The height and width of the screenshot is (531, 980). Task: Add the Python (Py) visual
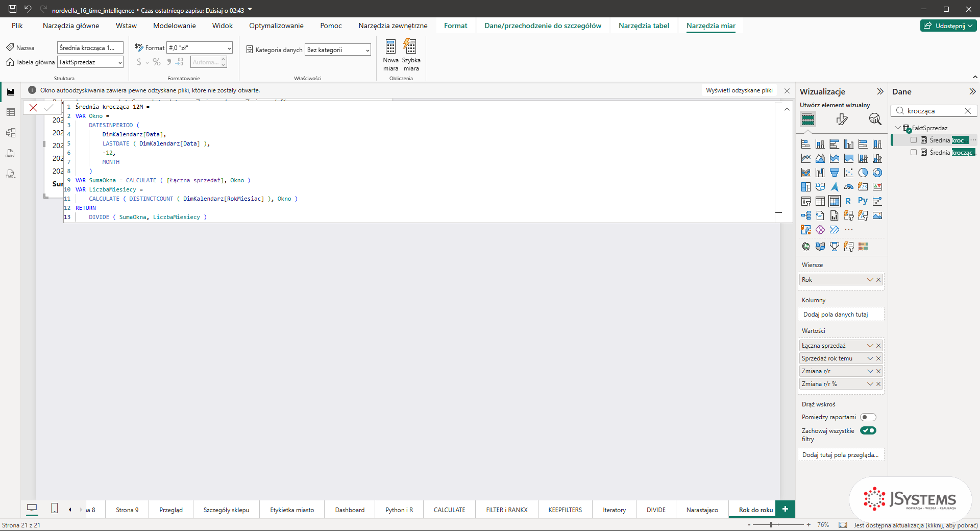[x=863, y=201]
